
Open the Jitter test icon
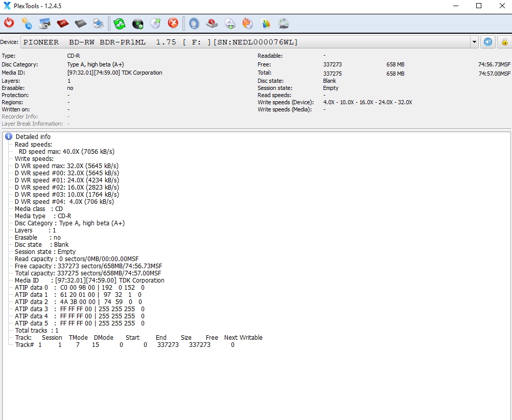[284, 23]
